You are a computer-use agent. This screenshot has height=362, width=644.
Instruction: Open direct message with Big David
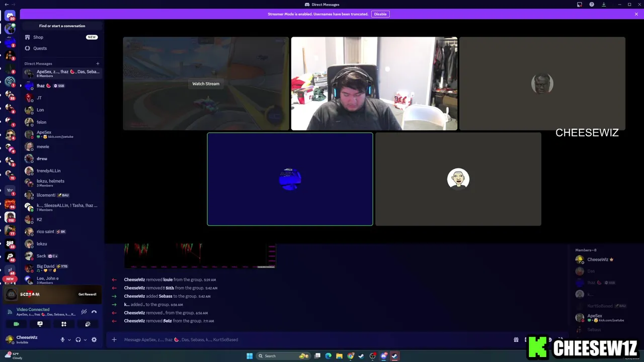click(x=61, y=268)
